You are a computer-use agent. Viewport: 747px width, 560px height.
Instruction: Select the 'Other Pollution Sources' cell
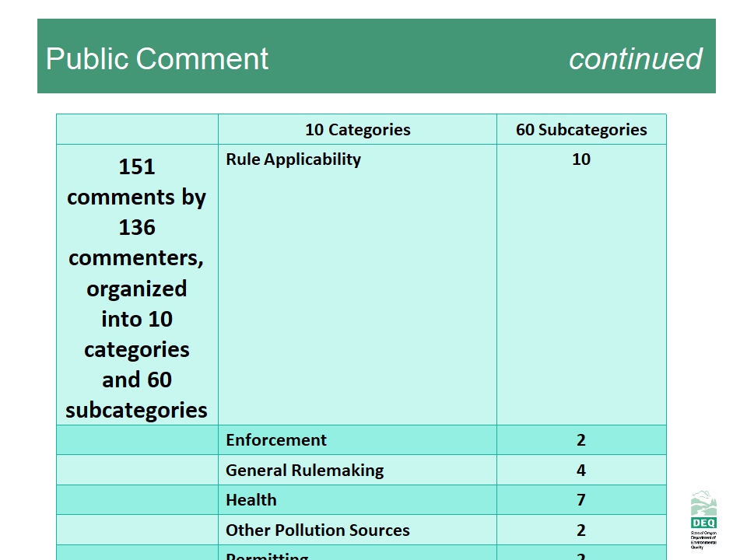pyautogui.click(x=317, y=530)
